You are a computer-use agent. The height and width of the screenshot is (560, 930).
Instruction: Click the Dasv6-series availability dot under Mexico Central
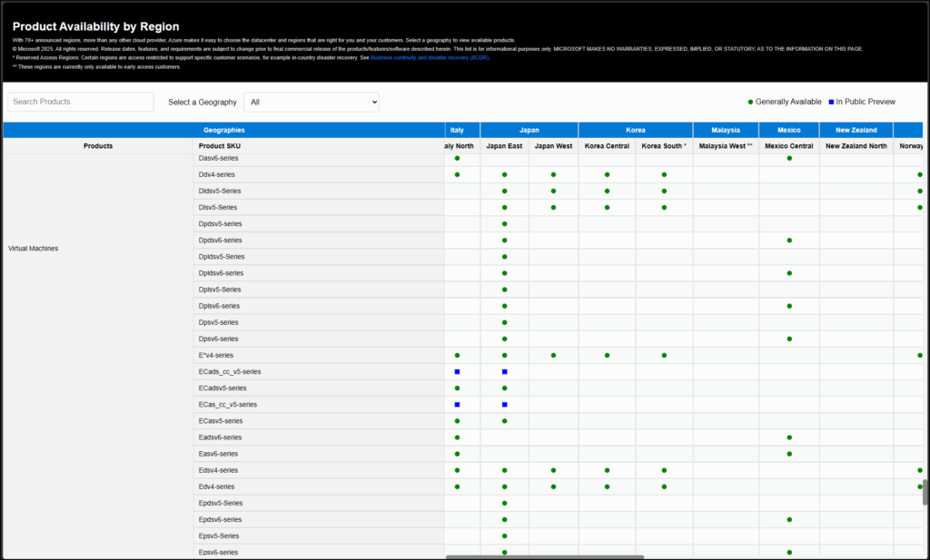pos(789,158)
